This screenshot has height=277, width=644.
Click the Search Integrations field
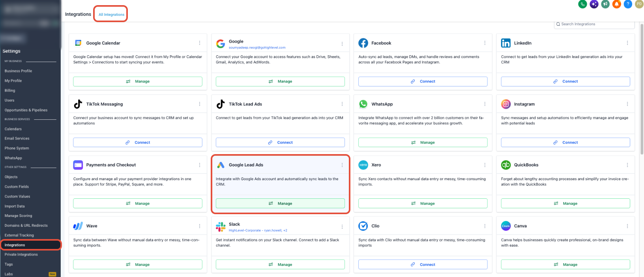pos(594,24)
